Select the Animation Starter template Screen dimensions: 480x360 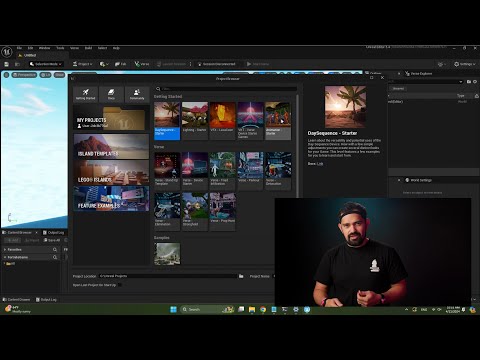[278, 121]
